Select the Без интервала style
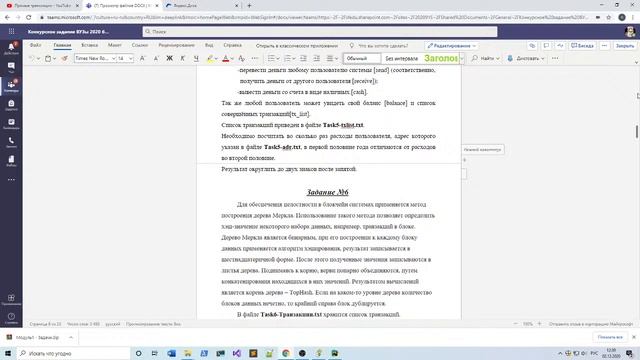 (x=402, y=58)
